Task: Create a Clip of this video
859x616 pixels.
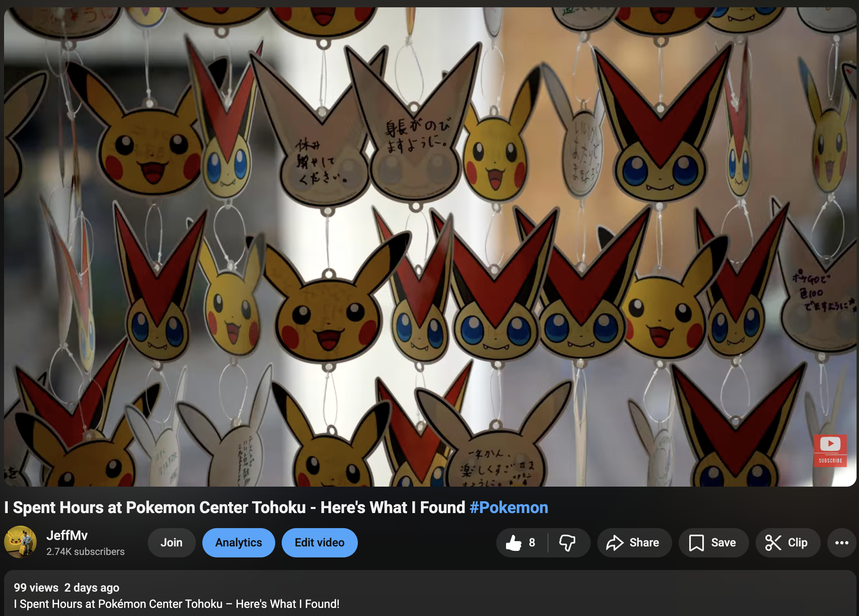Action: (788, 543)
